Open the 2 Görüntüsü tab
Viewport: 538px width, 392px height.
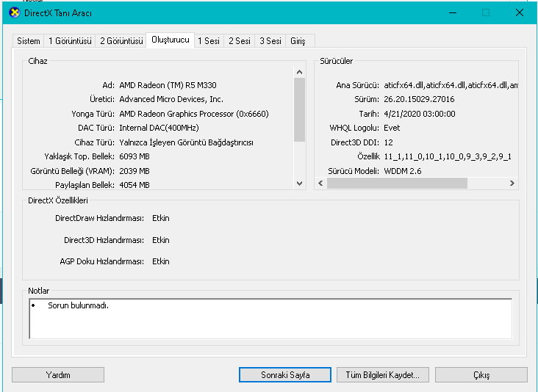tap(121, 41)
